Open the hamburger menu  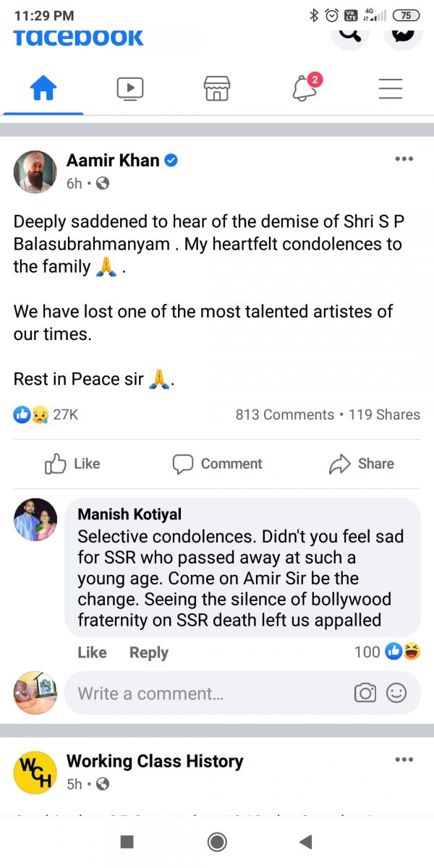click(x=391, y=89)
